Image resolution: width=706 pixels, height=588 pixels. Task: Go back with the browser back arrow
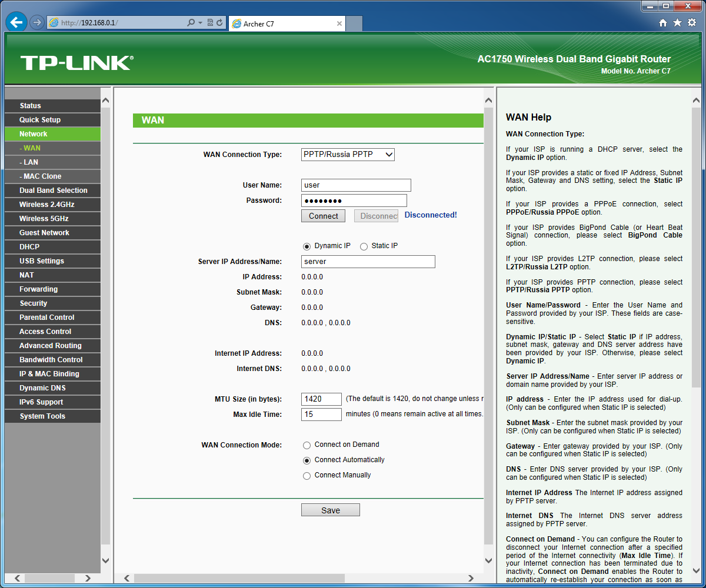pos(16,22)
